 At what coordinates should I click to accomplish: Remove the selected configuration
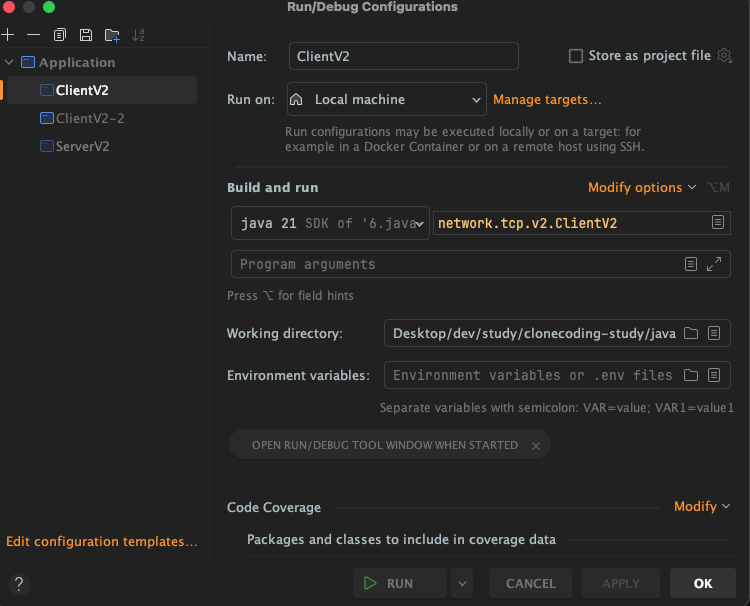pos(33,34)
